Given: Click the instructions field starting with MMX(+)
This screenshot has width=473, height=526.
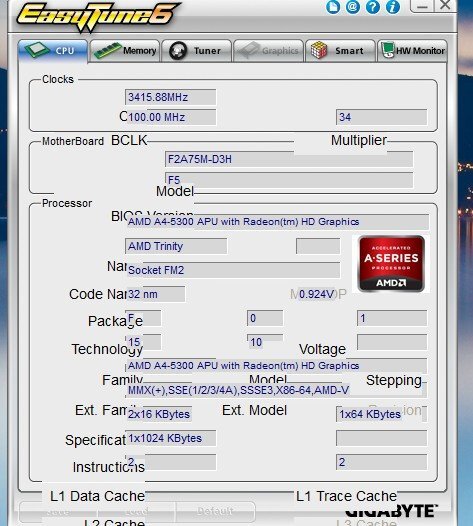Looking at the screenshot, I should 276,390.
